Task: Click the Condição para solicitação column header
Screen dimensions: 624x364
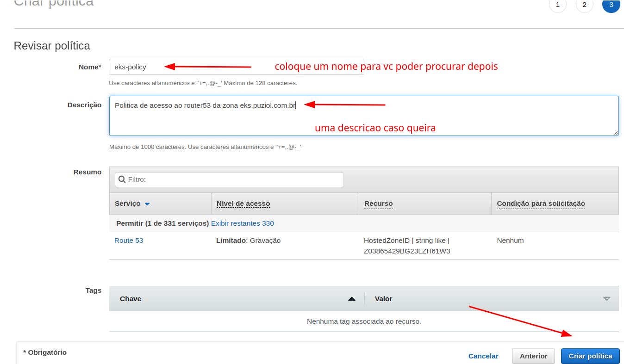Action: click(541, 204)
